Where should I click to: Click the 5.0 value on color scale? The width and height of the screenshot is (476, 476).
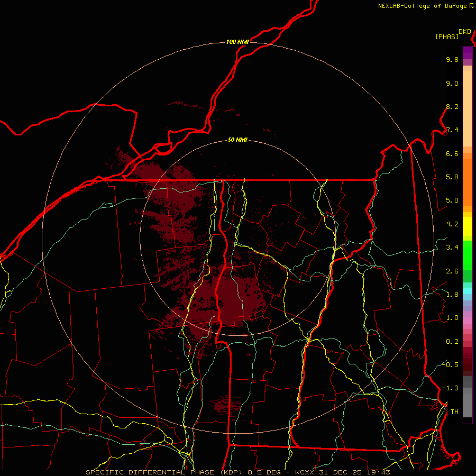[x=452, y=200]
